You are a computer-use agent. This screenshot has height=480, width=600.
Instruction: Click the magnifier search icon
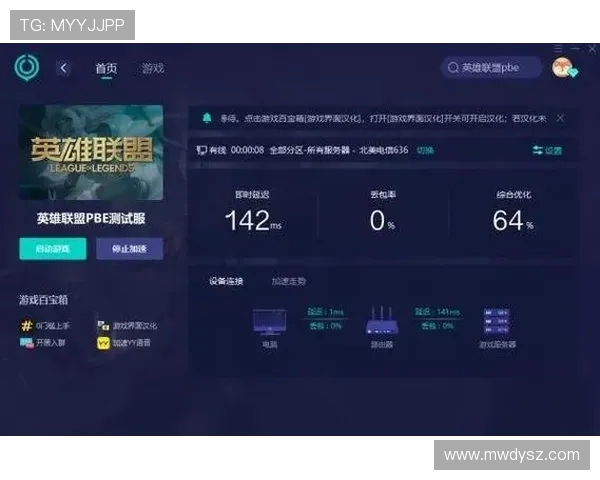tap(453, 68)
